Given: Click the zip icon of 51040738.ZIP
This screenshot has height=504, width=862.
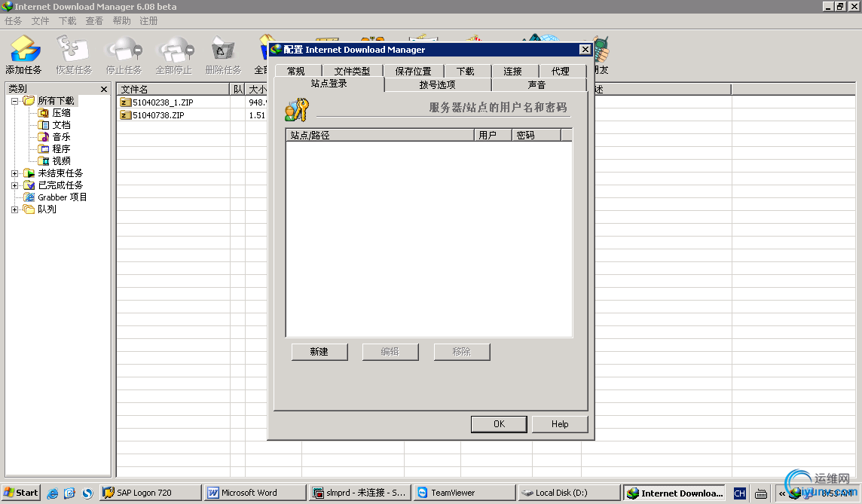Looking at the screenshot, I should 125,115.
